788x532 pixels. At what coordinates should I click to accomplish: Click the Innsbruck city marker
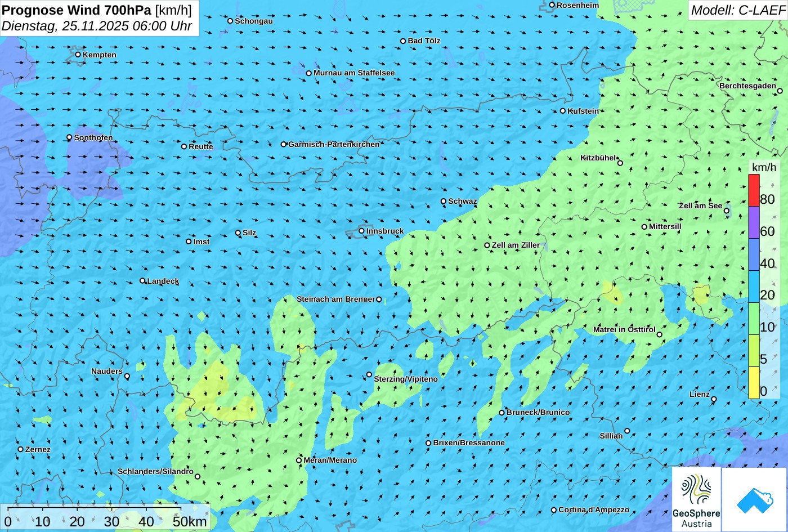pyautogui.click(x=362, y=231)
